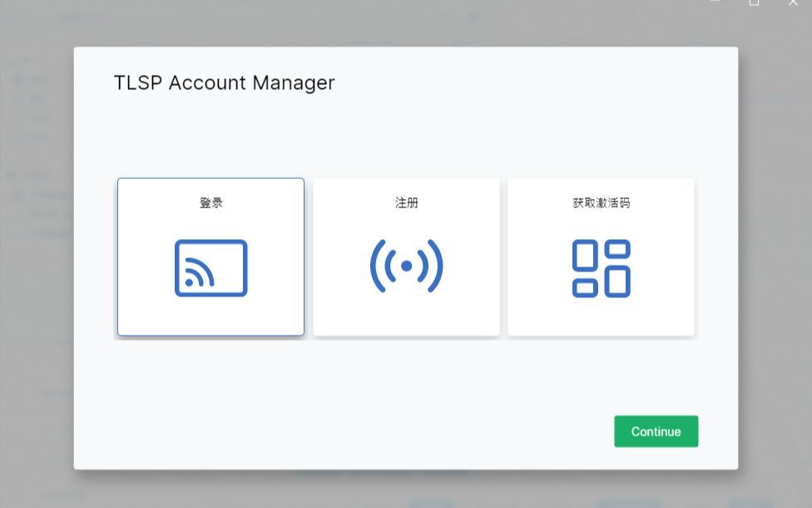Click the maximize icon in the title bar

coord(754,3)
